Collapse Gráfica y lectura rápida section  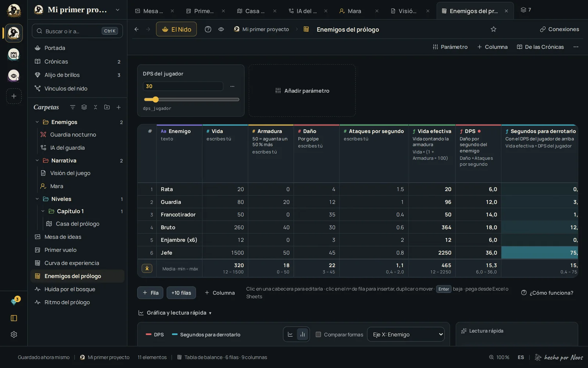point(175,313)
